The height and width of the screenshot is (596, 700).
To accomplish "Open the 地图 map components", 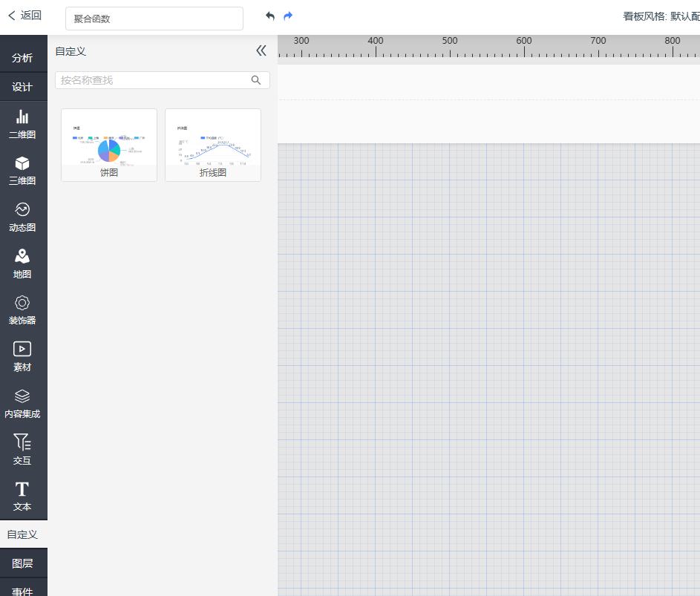I will click(22, 263).
